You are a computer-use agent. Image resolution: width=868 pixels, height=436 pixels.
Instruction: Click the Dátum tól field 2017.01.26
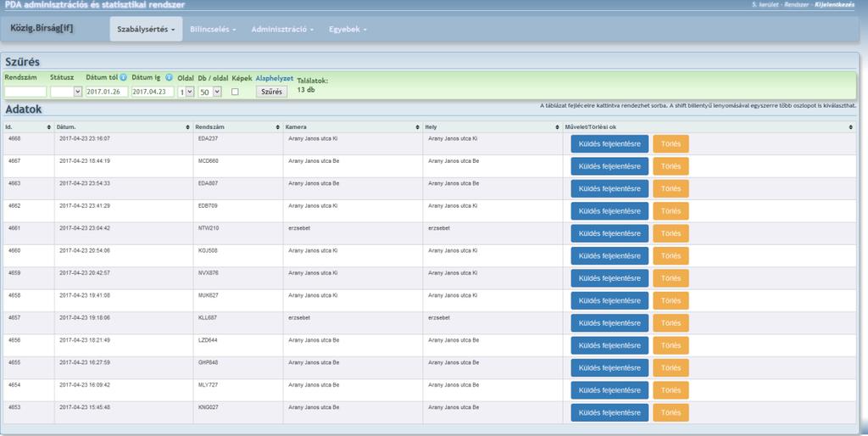[x=107, y=92]
